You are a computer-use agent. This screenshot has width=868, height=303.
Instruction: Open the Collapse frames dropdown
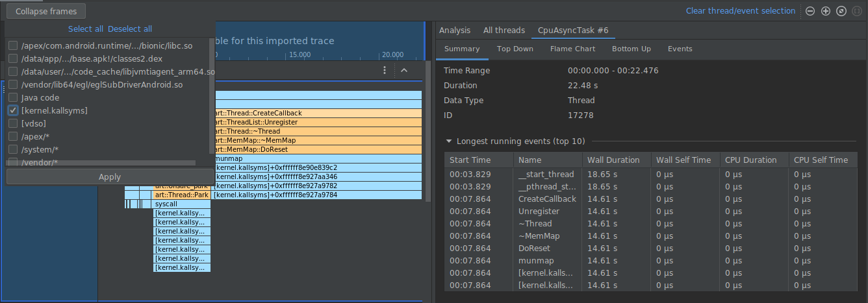tap(45, 11)
